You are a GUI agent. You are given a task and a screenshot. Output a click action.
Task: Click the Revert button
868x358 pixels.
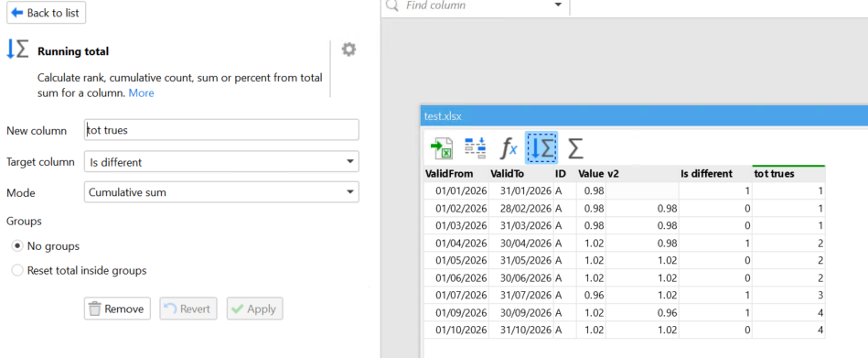click(188, 309)
